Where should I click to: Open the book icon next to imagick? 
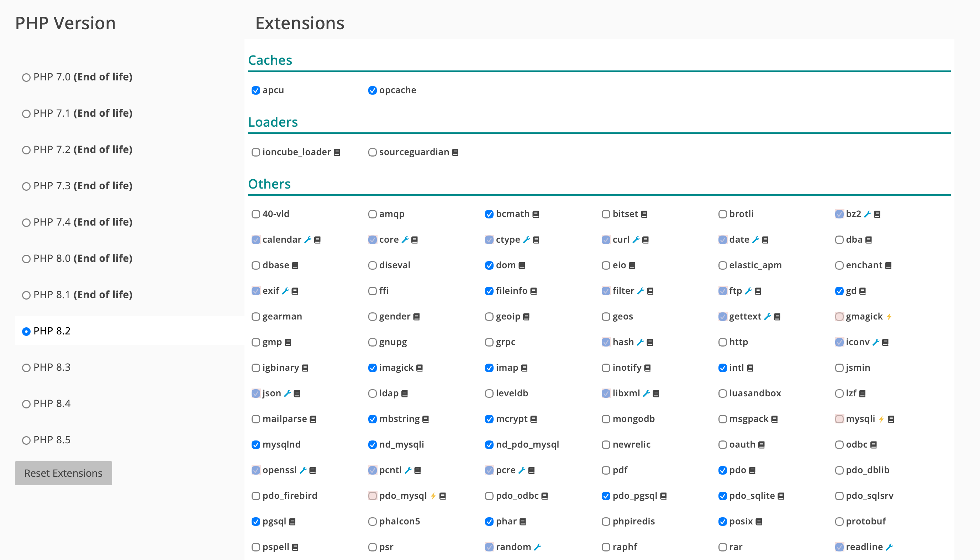[420, 369]
